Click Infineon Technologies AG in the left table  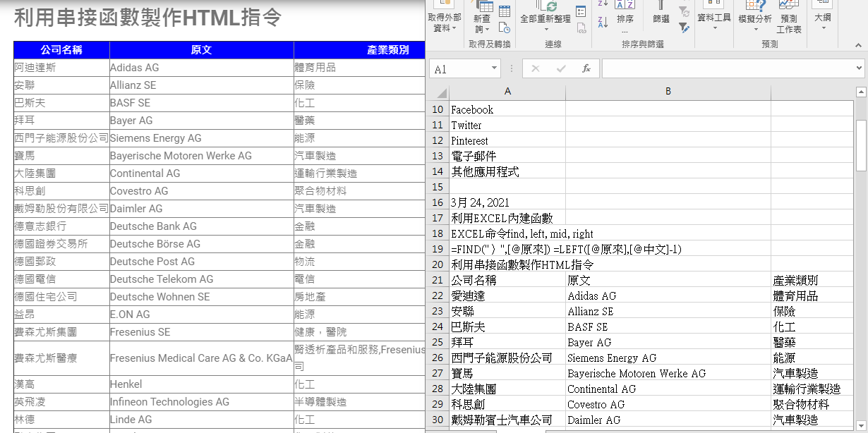pos(169,402)
